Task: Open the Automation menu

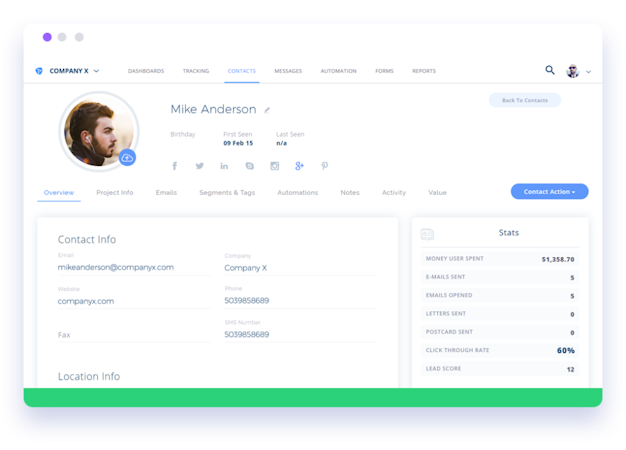Action: (x=339, y=71)
